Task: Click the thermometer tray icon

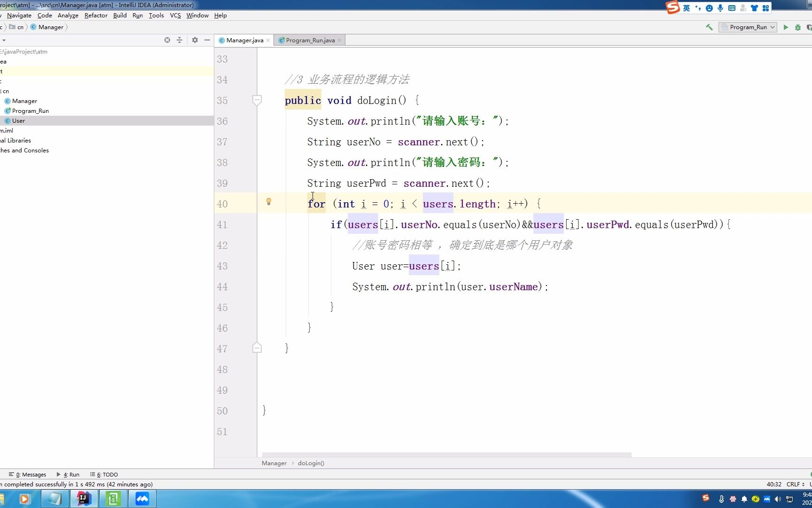Action: 721,499
